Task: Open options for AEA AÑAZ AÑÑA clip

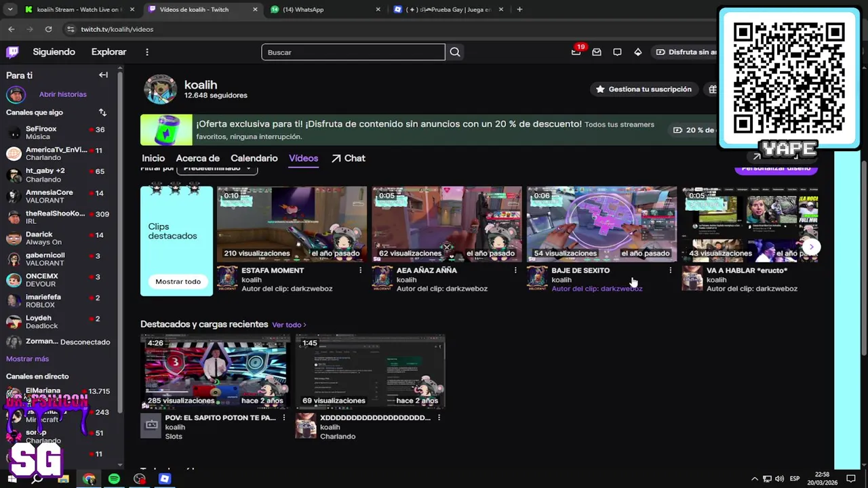Action: (x=515, y=270)
